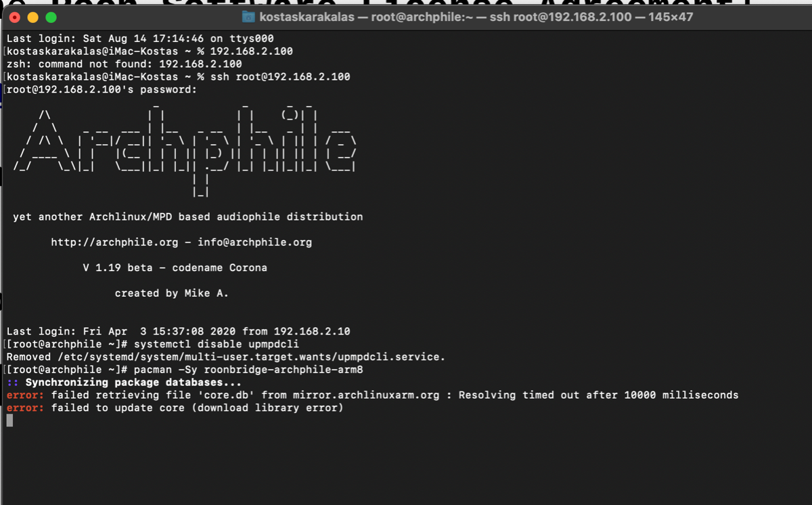Click the 'created by Mike A.' text

click(x=172, y=293)
